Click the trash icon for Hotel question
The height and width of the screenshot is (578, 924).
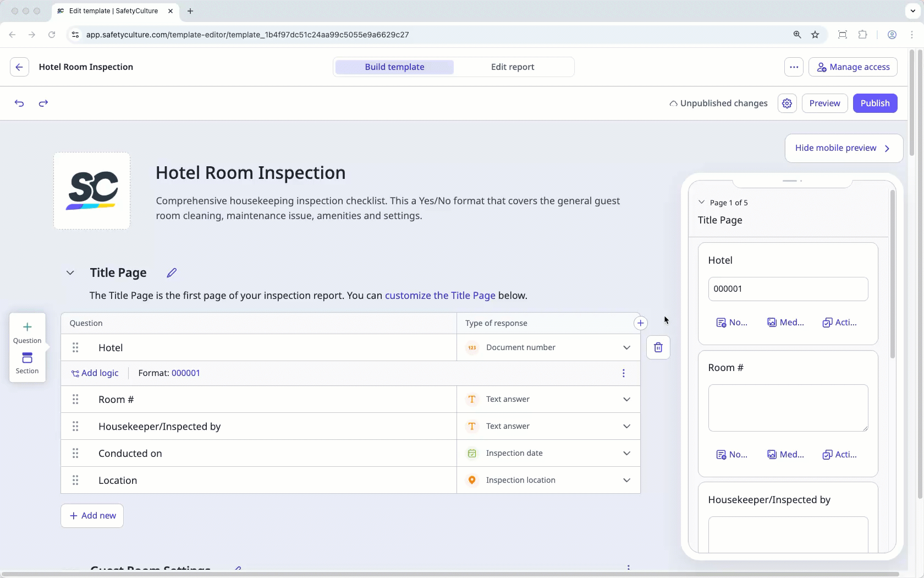658,347
